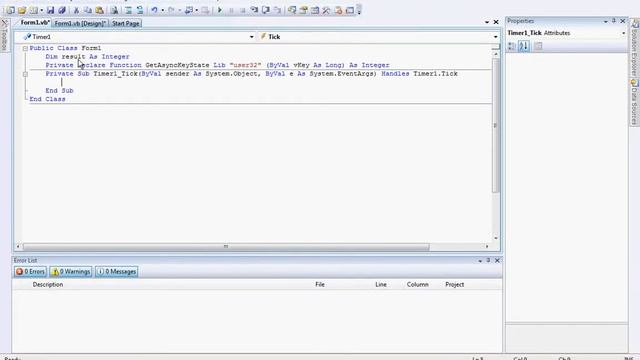The height and width of the screenshot is (360, 640).
Task: Click the Open File folder icon
Action: tap(22, 10)
